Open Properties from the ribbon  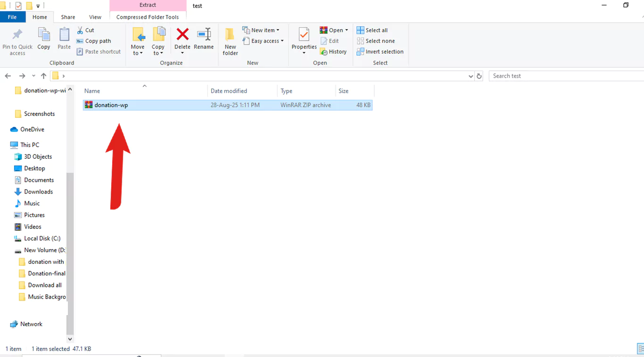coord(304,35)
